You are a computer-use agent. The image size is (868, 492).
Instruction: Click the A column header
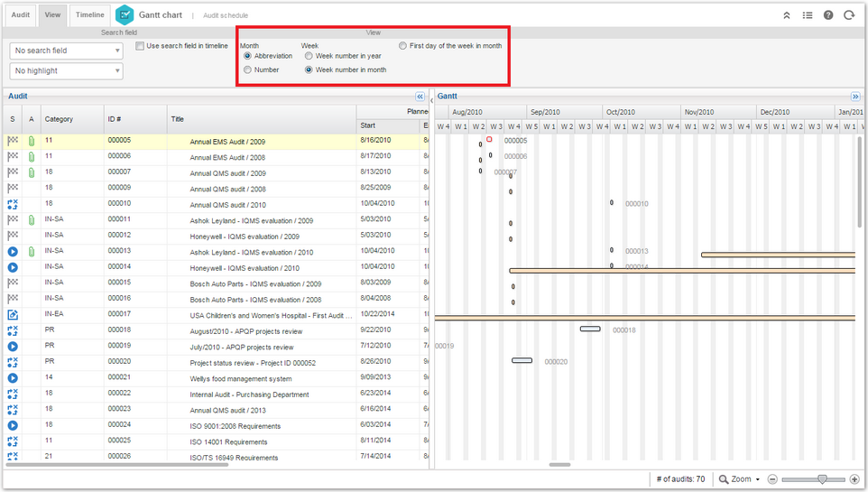32,119
